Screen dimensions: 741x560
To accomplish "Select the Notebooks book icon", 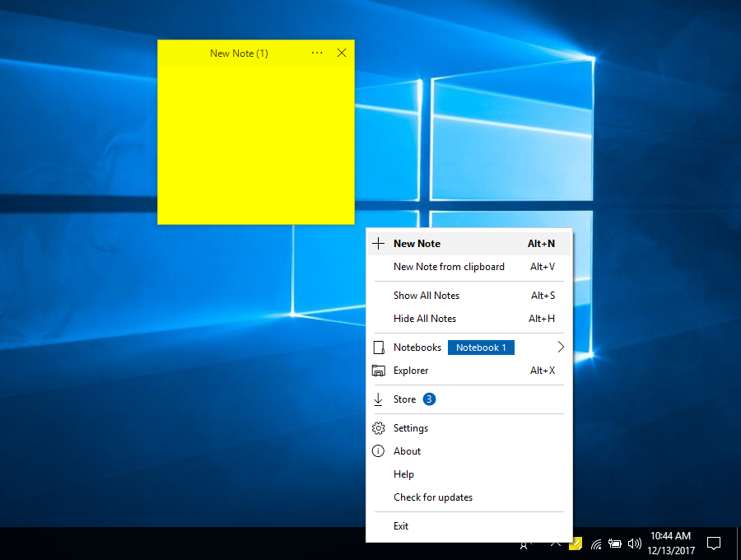I will tap(378, 347).
